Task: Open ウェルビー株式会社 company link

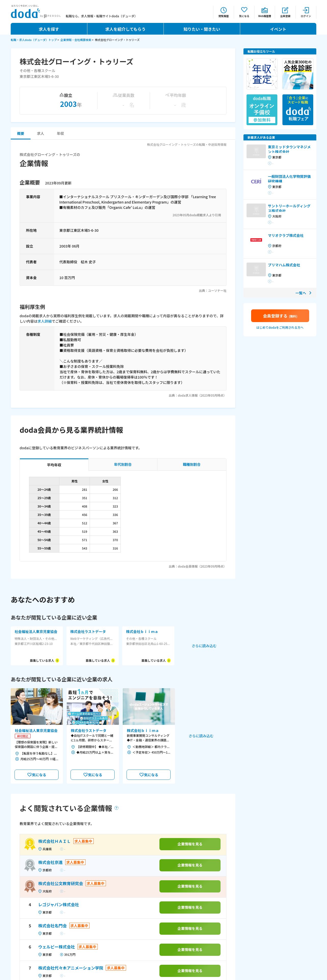Action: pos(56,946)
